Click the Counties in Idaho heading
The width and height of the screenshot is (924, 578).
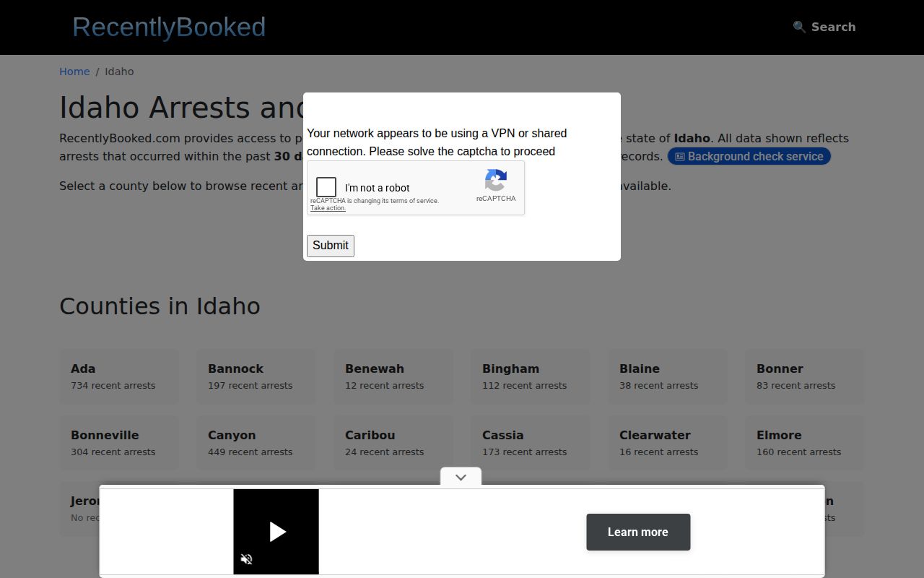coord(160,306)
